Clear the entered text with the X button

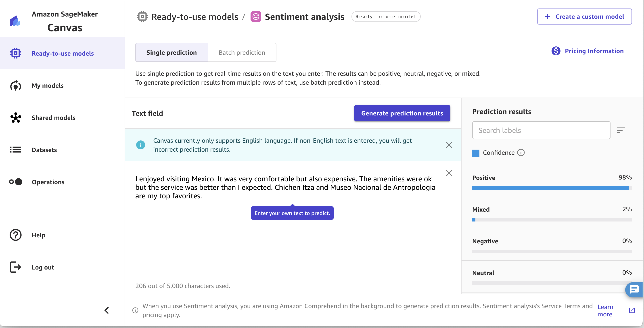click(449, 173)
